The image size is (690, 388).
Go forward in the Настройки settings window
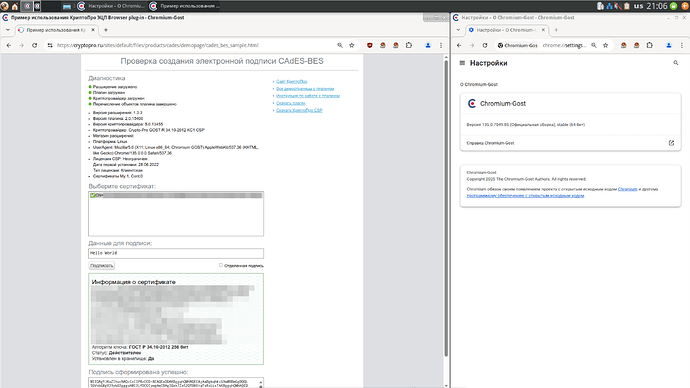coord(472,45)
